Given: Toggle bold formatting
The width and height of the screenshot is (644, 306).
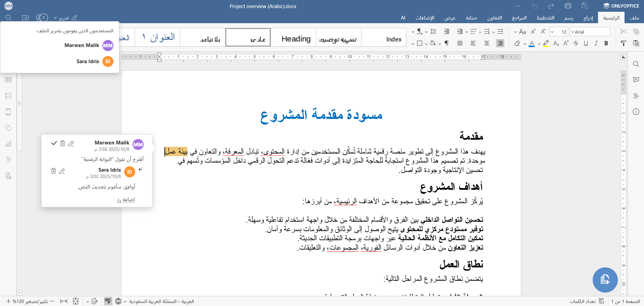Looking at the screenshot, I should point(606,43).
